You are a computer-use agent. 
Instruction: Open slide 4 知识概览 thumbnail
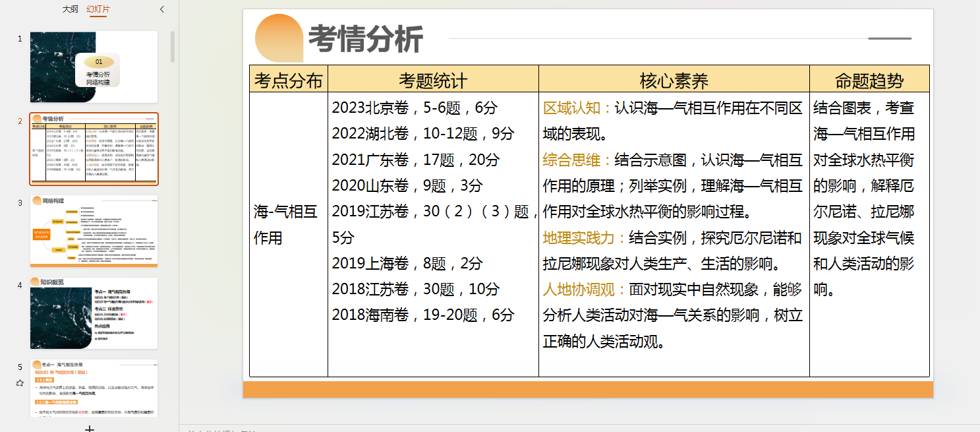pos(94,313)
